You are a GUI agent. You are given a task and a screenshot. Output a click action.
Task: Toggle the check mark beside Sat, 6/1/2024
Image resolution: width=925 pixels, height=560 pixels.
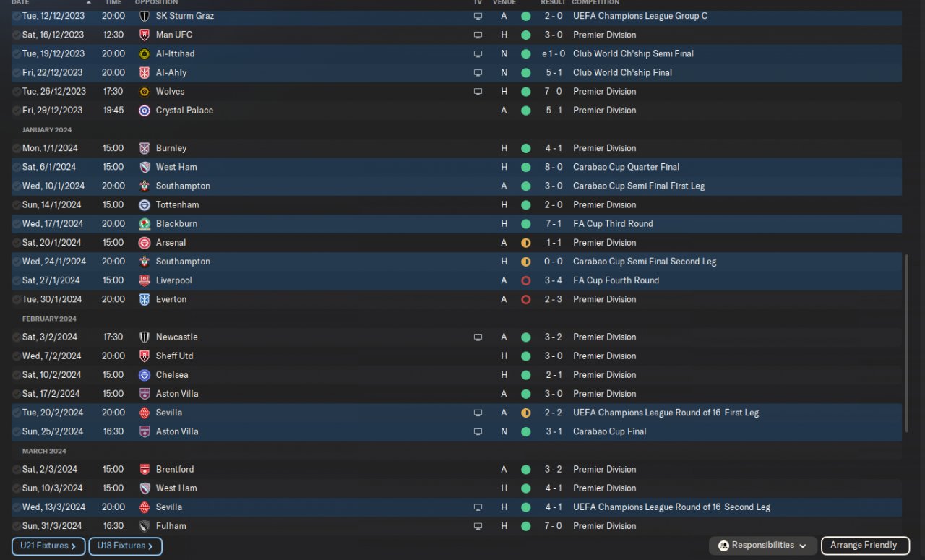tap(17, 167)
